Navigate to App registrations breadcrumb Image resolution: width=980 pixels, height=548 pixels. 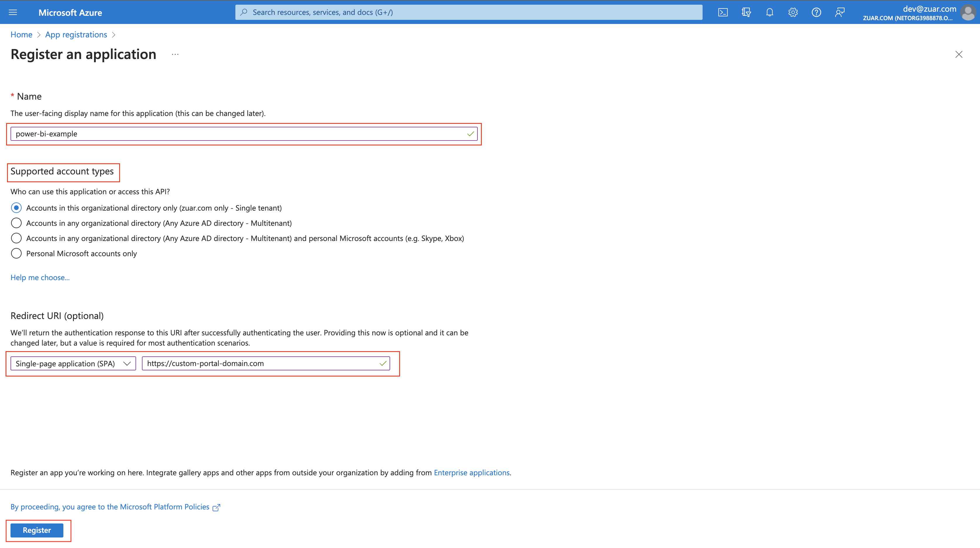tap(76, 35)
